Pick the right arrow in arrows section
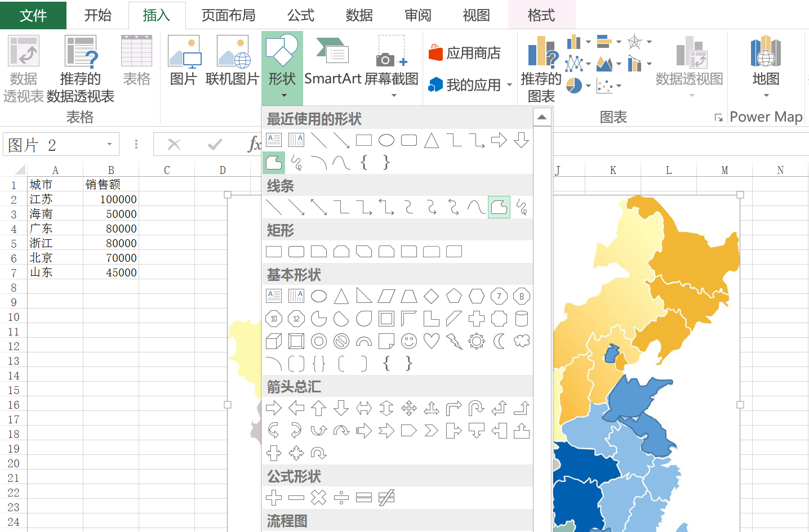 [274, 408]
